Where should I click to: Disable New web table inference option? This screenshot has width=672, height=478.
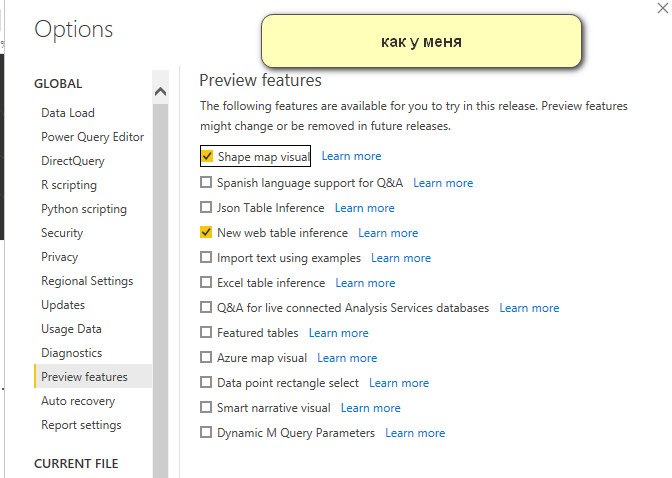206,232
